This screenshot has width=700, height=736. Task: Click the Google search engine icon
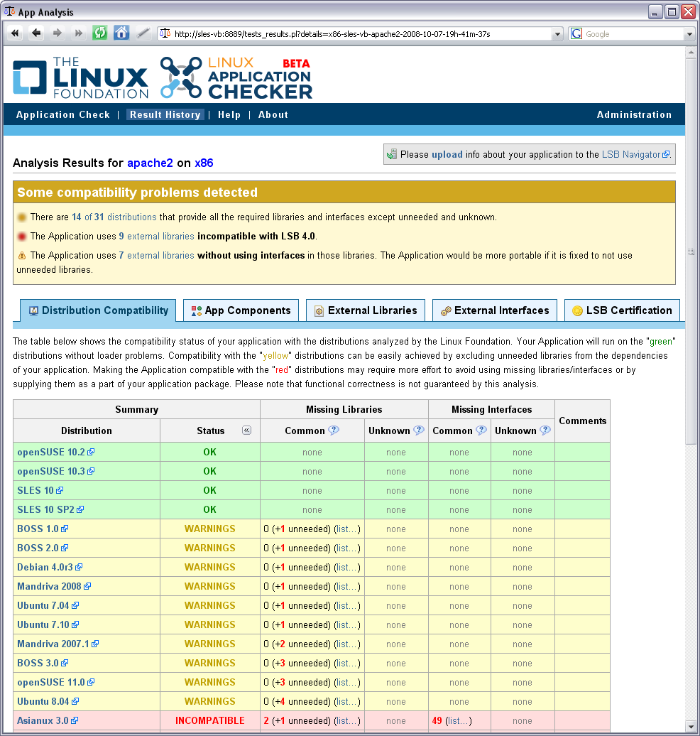tap(576, 34)
